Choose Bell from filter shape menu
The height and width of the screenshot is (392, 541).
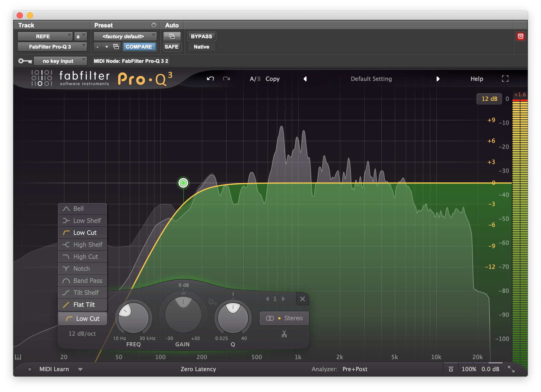82,209
